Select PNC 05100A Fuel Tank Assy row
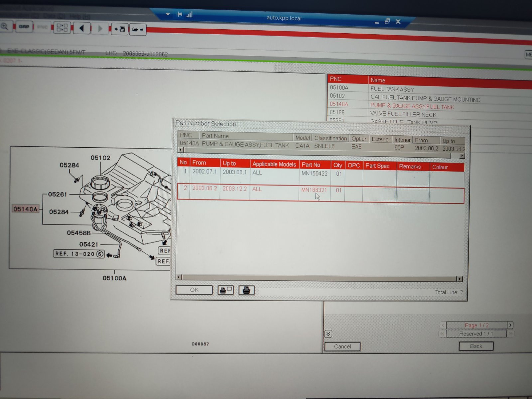 click(x=430, y=88)
